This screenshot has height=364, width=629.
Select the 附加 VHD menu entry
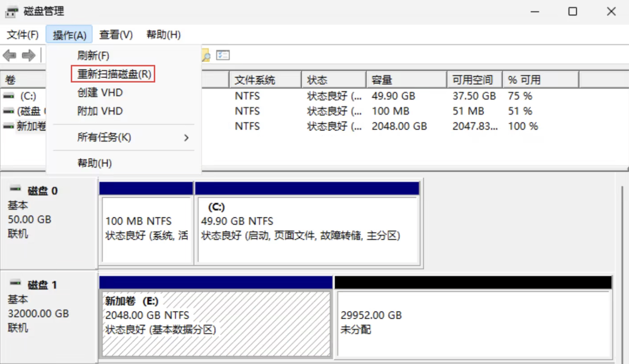tap(124, 111)
